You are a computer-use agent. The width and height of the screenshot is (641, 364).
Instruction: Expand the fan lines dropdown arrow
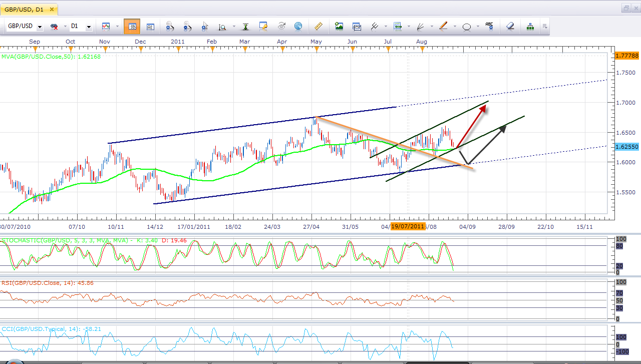pos(432,27)
